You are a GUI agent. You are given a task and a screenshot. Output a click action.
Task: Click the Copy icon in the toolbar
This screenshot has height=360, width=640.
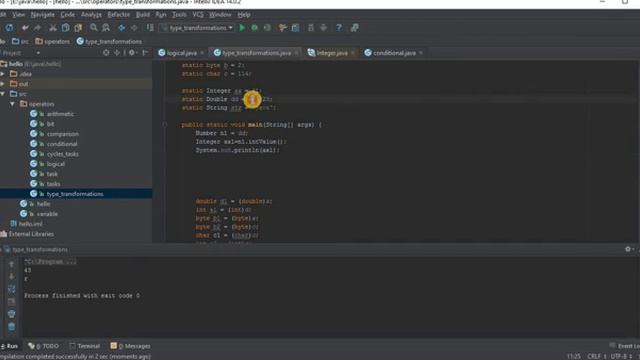65,28
